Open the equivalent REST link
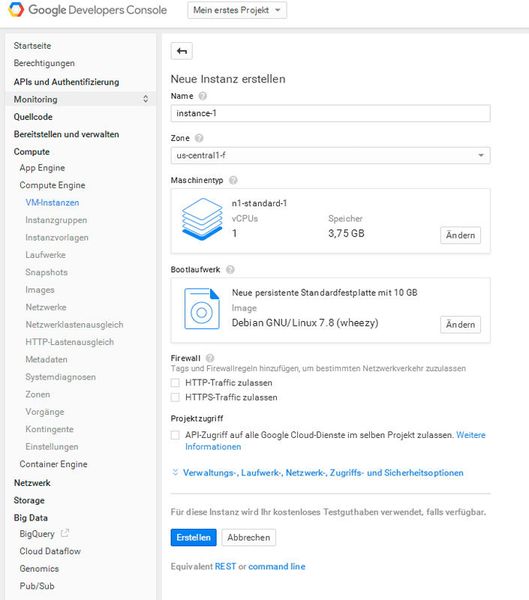The height and width of the screenshot is (600, 529). click(x=225, y=566)
